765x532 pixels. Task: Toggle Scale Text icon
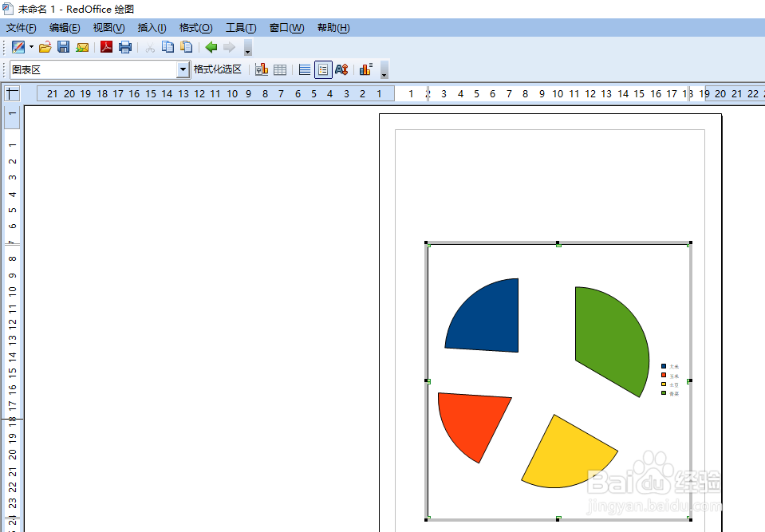(x=341, y=69)
